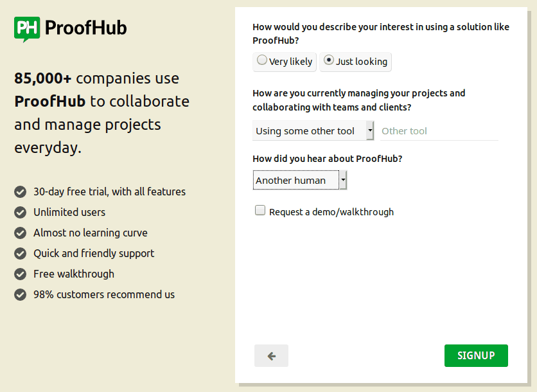Click the SIGNUP button
Viewport: 537px width, 392px height.
point(476,355)
